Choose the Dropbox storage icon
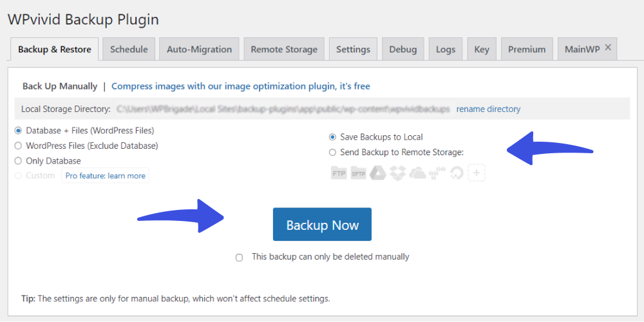Screen dimensions: 644x322 coord(397,173)
